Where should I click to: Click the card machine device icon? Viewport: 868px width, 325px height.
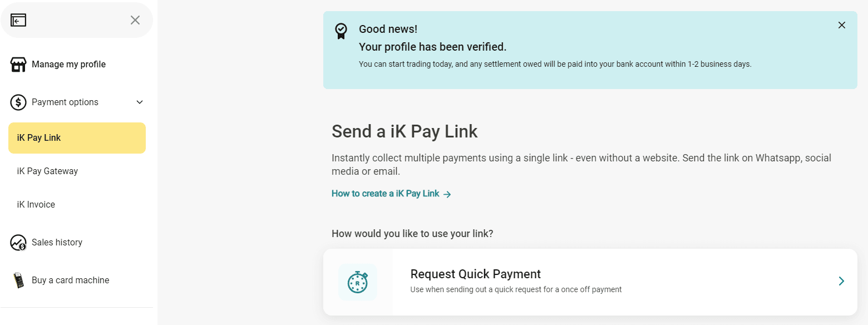pyautogui.click(x=19, y=280)
